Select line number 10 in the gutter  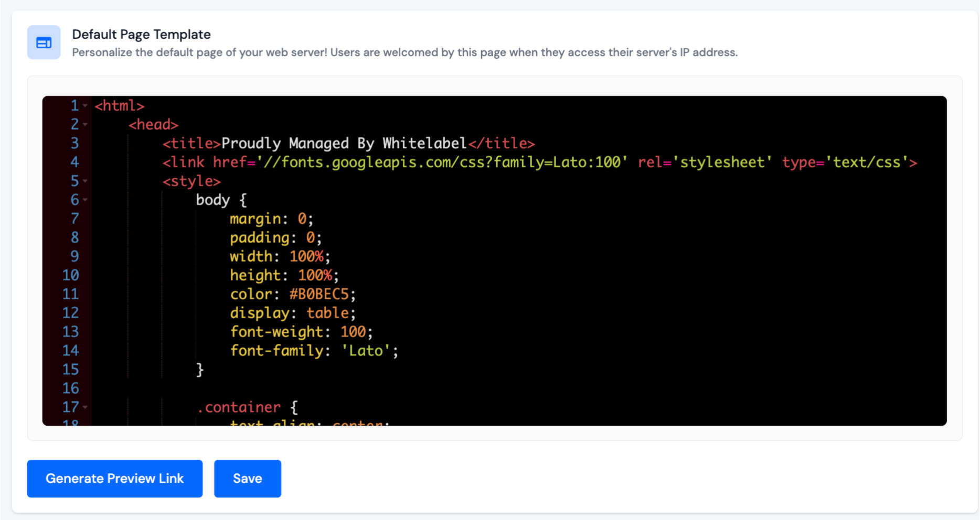pos(71,275)
